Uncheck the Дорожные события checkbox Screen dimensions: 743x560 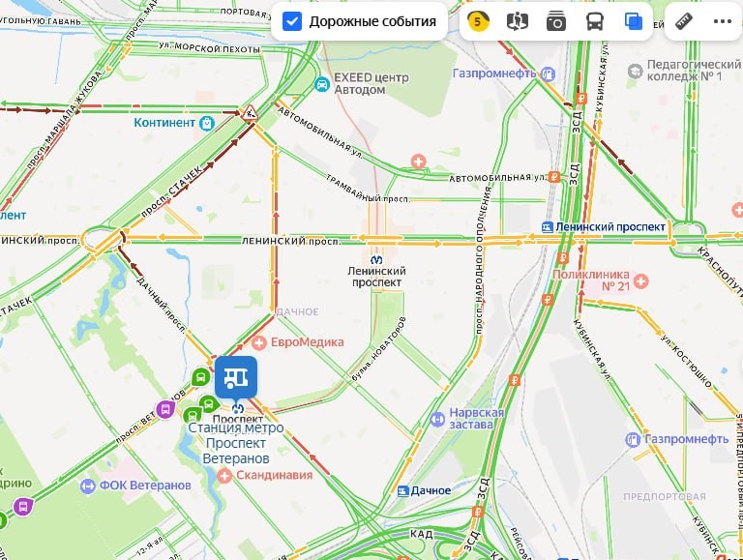pos(292,21)
